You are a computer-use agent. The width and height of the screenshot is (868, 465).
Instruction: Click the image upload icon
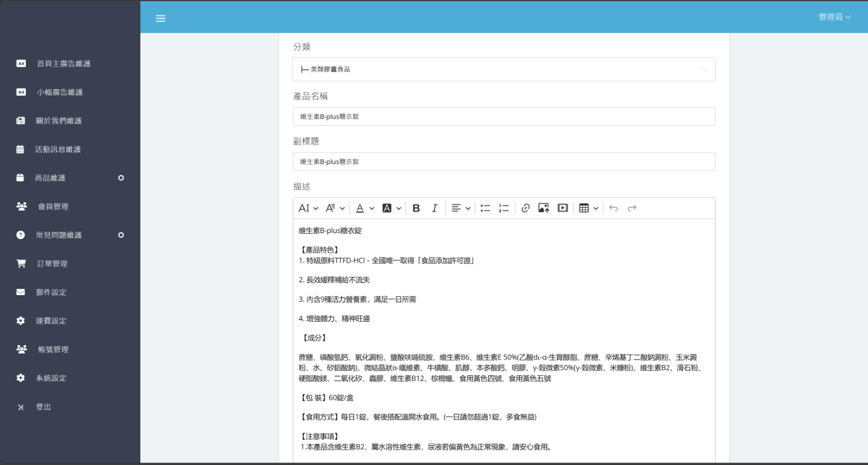[x=544, y=208]
